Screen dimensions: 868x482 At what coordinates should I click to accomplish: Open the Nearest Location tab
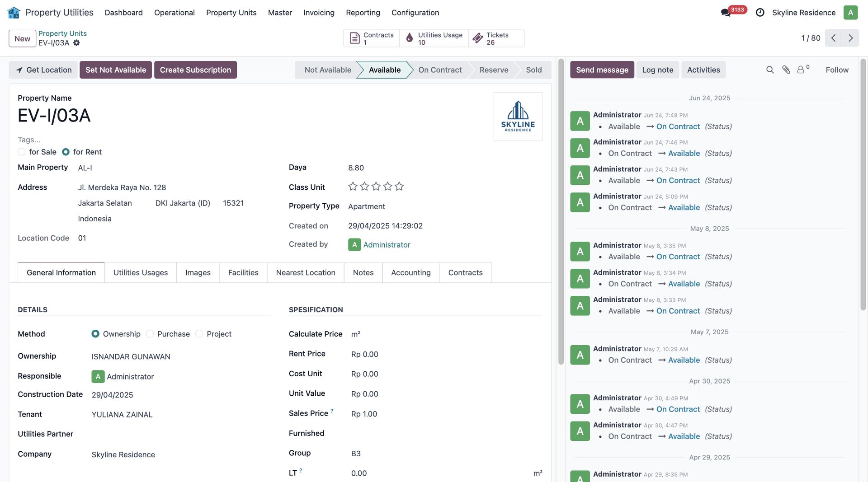click(x=306, y=272)
